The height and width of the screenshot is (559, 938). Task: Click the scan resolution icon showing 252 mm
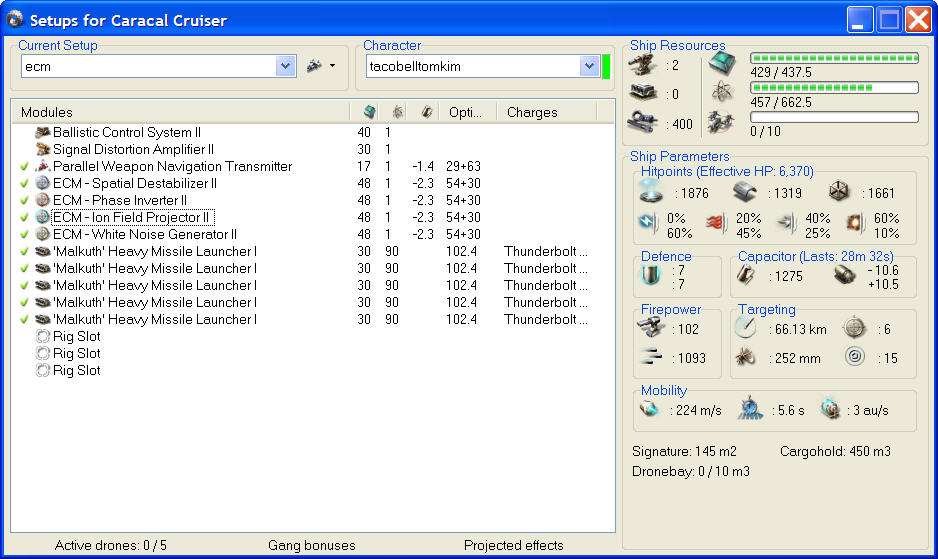pyautogui.click(x=745, y=357)
